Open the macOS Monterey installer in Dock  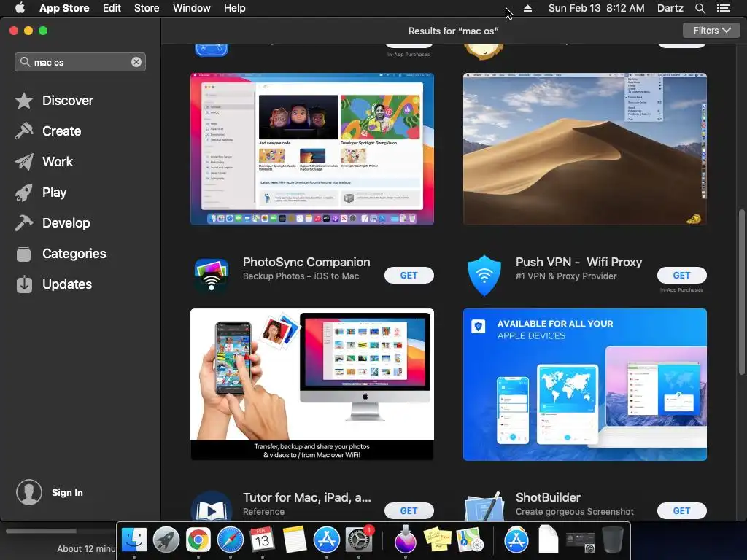pyautogui.click(x=406, y=540)
